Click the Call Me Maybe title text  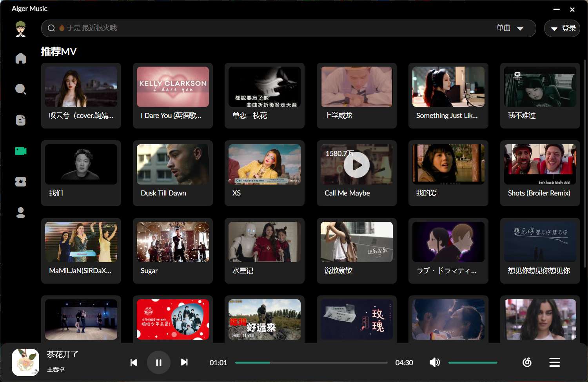pos(347,193)
